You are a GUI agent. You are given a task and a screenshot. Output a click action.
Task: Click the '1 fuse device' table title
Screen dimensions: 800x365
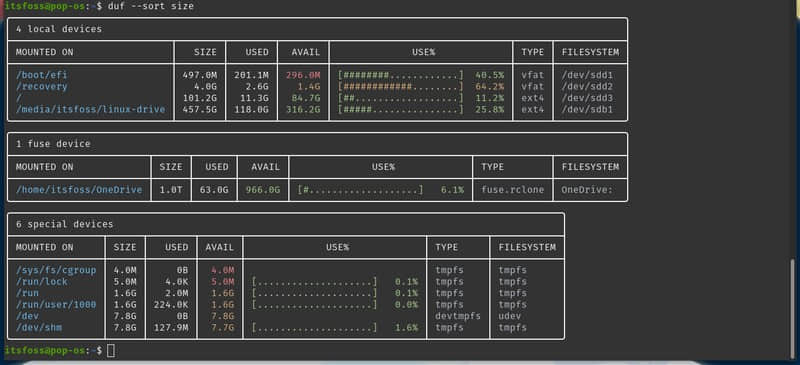tap(53, 144)
